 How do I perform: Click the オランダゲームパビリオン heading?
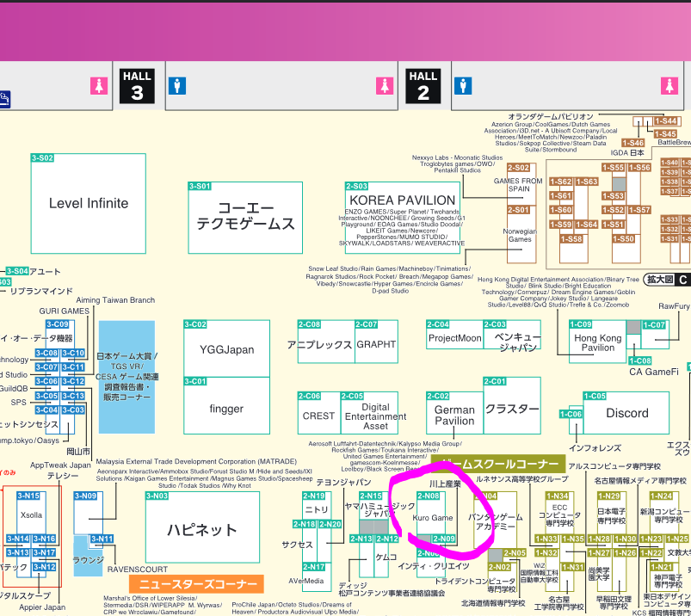551,117
